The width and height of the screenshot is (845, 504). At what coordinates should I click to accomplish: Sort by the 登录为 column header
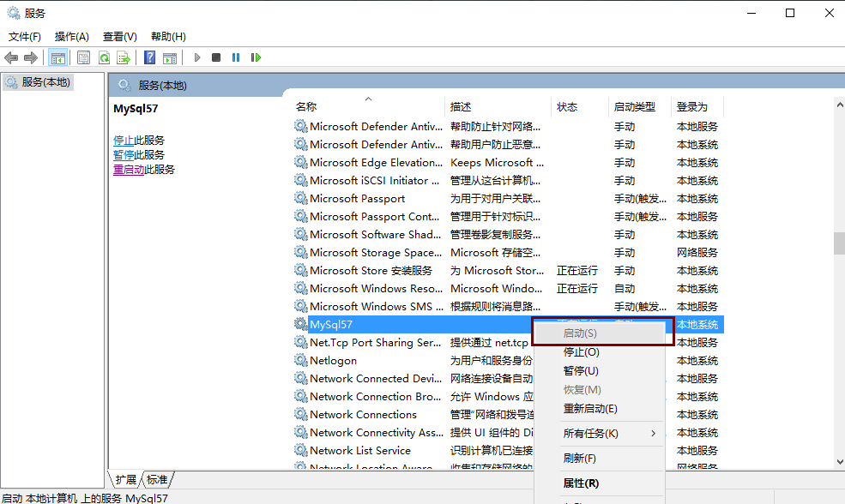pos(697,106)
